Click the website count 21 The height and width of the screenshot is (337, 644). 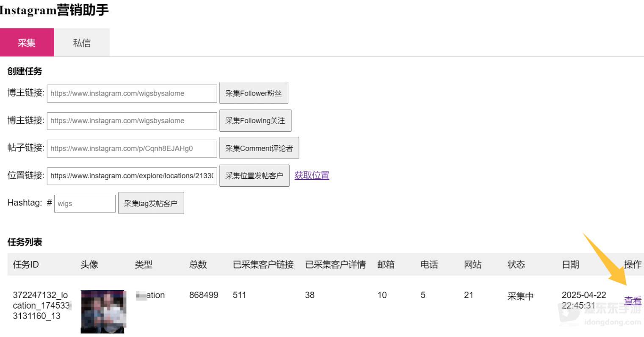469,295
